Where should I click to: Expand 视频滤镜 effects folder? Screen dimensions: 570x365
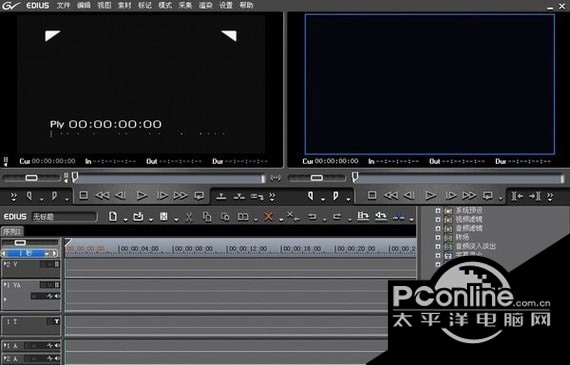438,220
